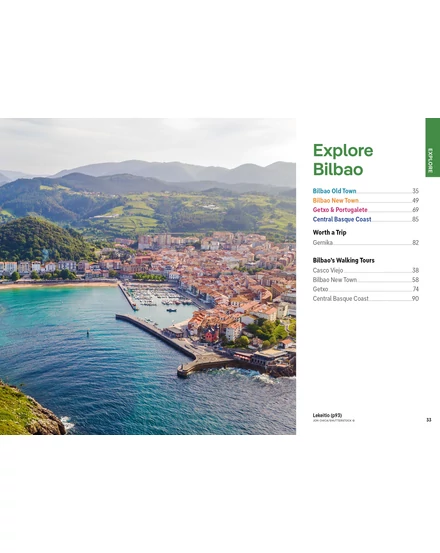The width and height of the screenshot is (440, 553).
Task: Click the page number 33 footer
Action: tap(429, 420)
